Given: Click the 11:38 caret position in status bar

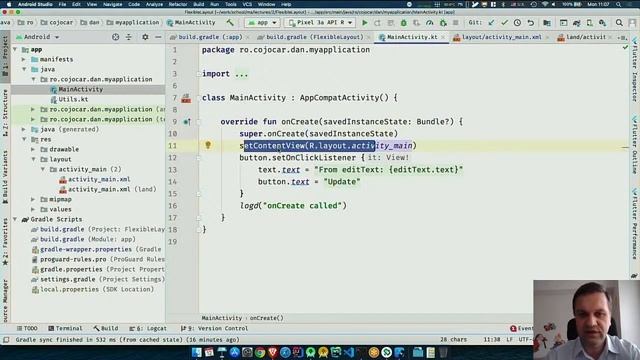Looking at the screenshot, I should [491, 340].
